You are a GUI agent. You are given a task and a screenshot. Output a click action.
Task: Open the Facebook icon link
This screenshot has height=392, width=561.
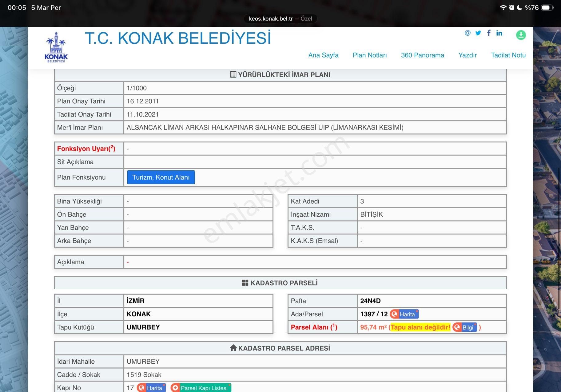pos(489,33)
